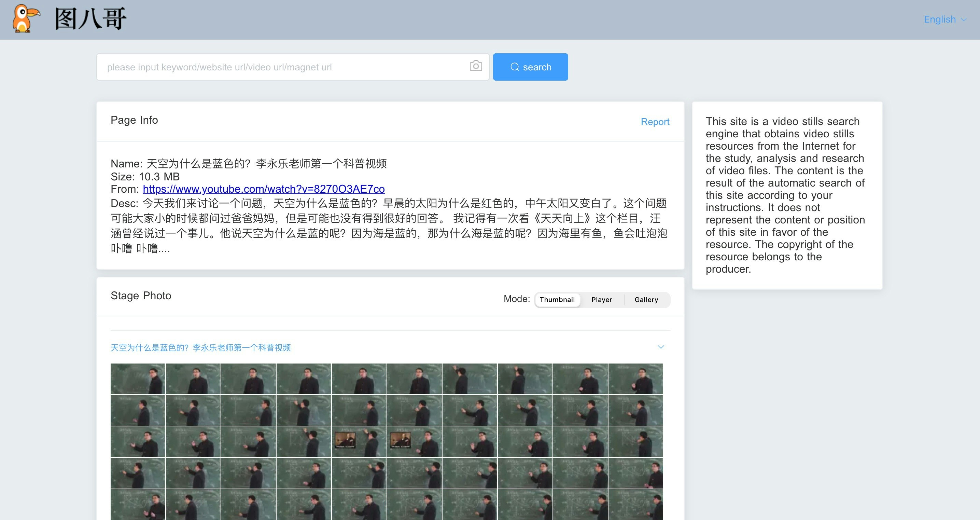This screenshot has height=520, width=980.
Task: Switch to Gallery mode
Action: point(646,300)
